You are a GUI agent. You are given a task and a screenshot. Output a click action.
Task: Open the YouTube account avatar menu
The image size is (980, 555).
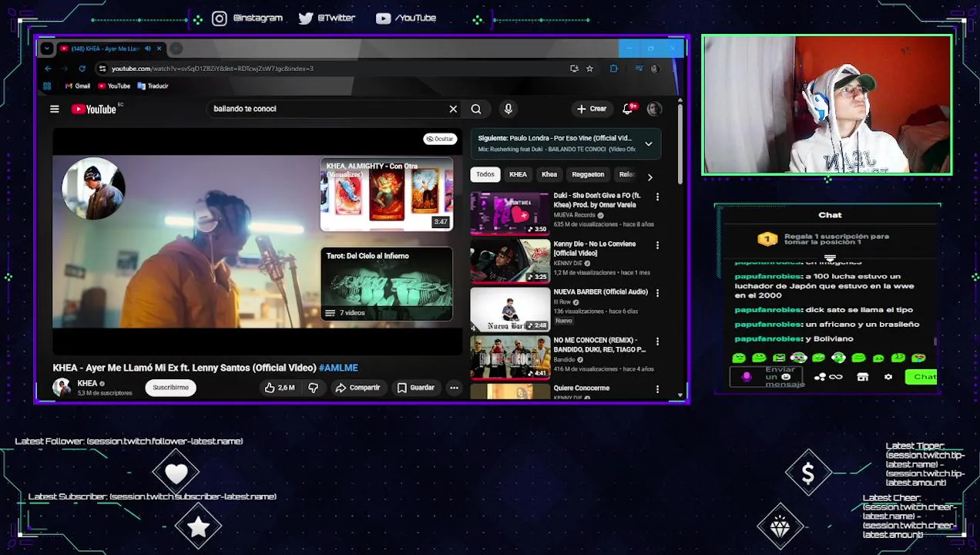coord(654,109)
